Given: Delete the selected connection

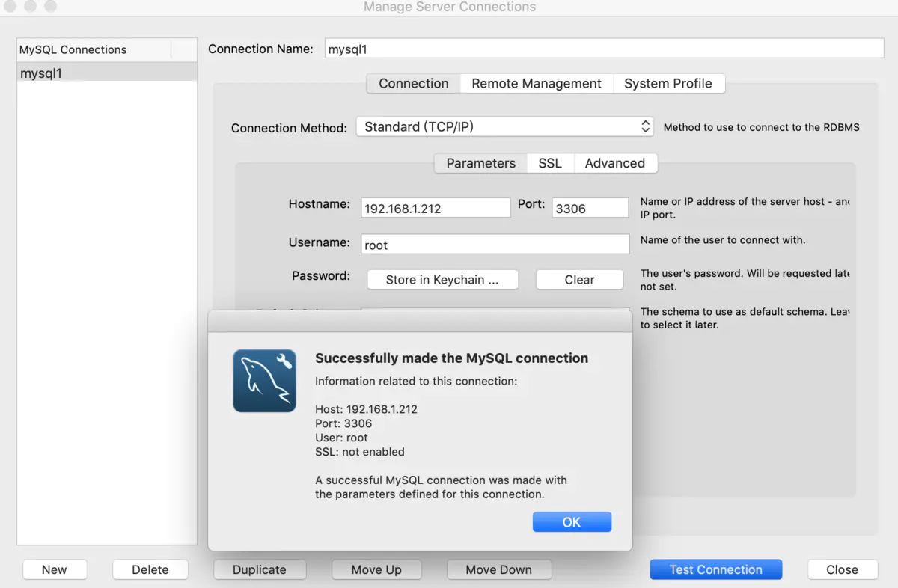Looking at the screenshot, I should 150,569.
